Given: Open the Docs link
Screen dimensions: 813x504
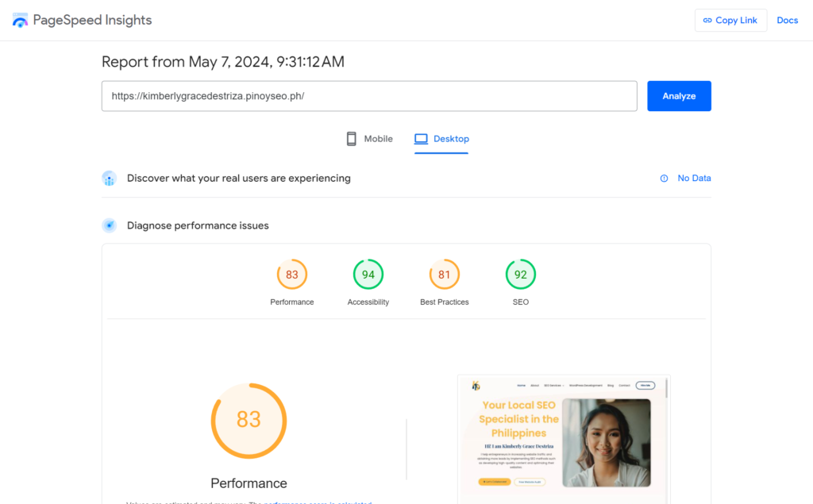Looking at the screenshot, I should pyautogui.click(x=787, y=20).
